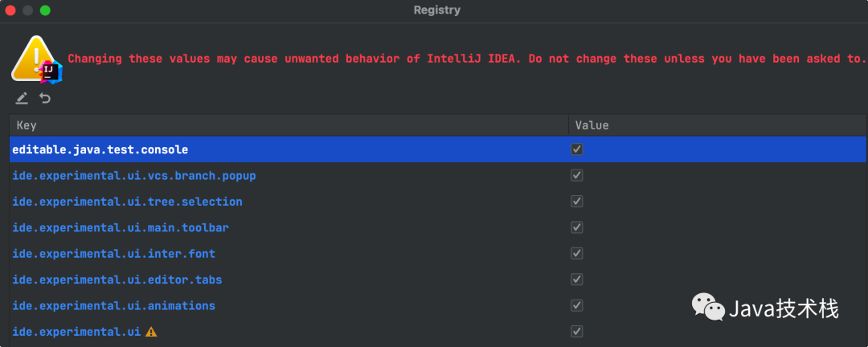Click the green maximize window button

[45, 10]
